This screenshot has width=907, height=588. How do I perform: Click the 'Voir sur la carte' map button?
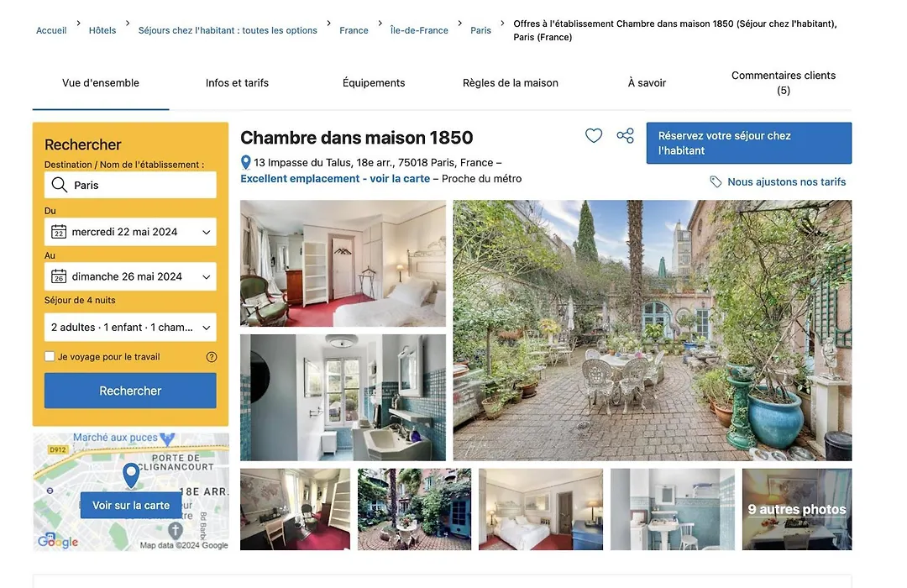pyautogui.click(x=131, y=505)
